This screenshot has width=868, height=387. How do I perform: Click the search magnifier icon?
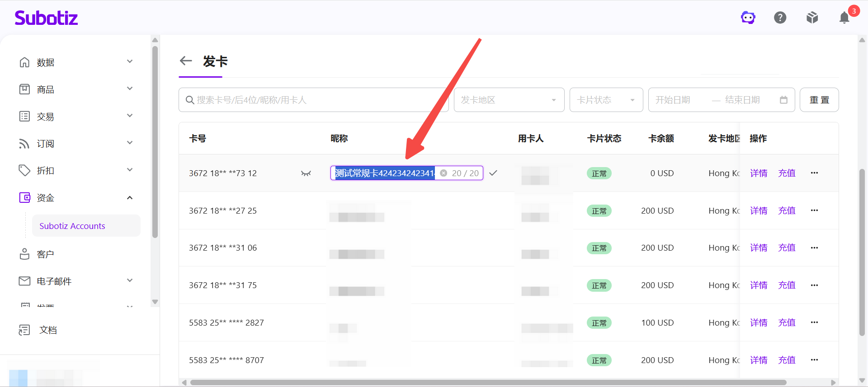pyautogui.click(x=190, y=100)
